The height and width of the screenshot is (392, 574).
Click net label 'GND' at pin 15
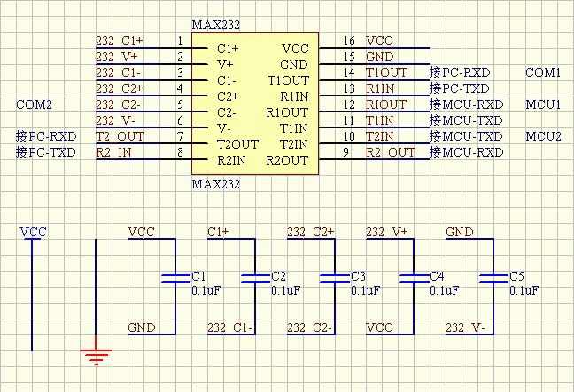tap(380, 57)
